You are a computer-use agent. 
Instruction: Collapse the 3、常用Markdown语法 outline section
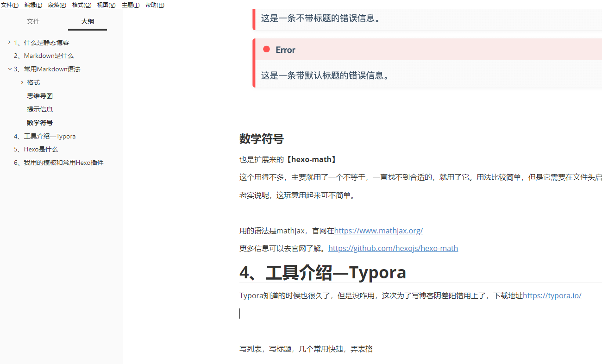point(9,69)
